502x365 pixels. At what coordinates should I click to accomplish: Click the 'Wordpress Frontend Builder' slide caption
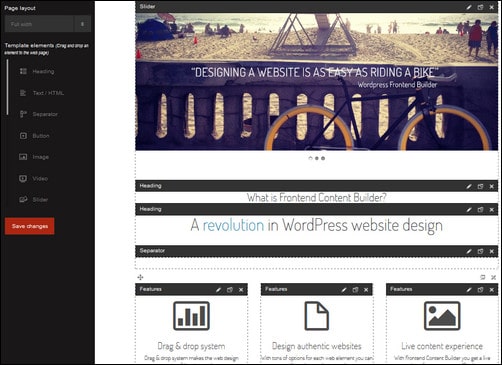click(x=397, y=85)
